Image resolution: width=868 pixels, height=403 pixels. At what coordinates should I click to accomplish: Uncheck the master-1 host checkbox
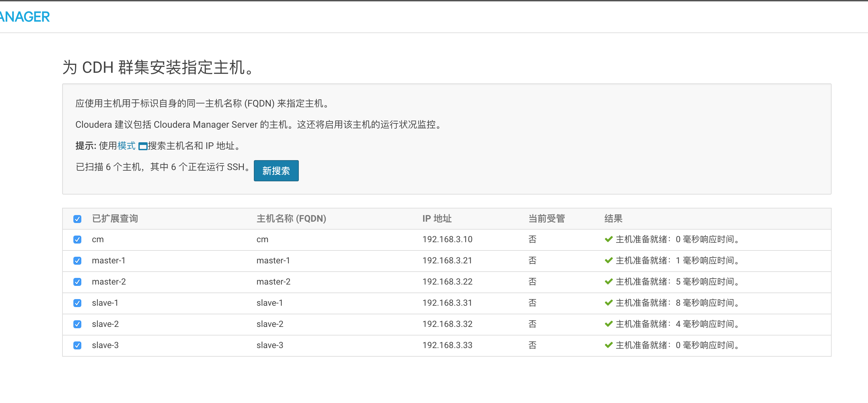tap(77, 261)
